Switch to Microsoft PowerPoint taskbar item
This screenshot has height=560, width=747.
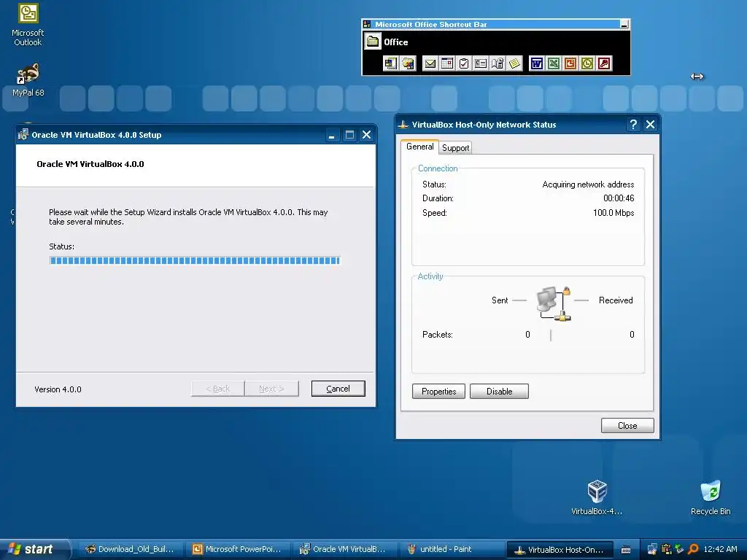point(237,550)
